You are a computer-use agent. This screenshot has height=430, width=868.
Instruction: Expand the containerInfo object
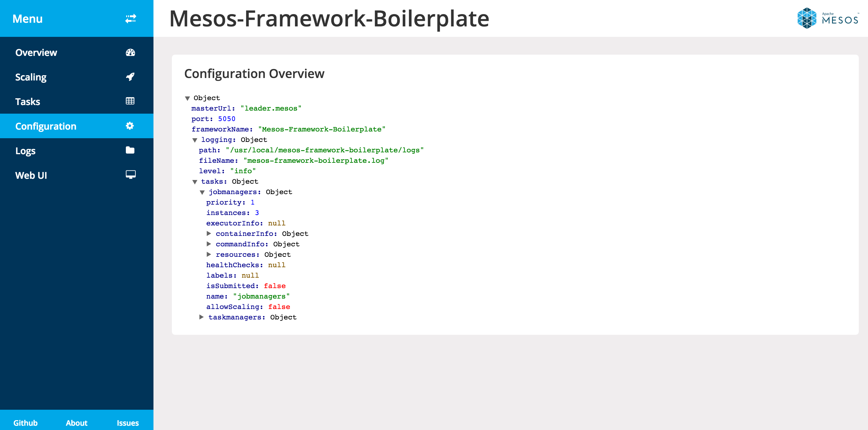pos(209,233)
